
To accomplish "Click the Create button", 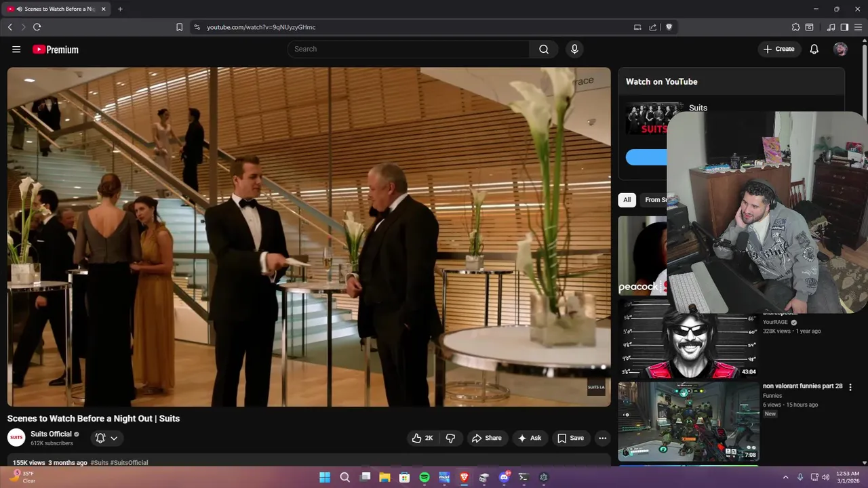I will click(x=778, y=49).
